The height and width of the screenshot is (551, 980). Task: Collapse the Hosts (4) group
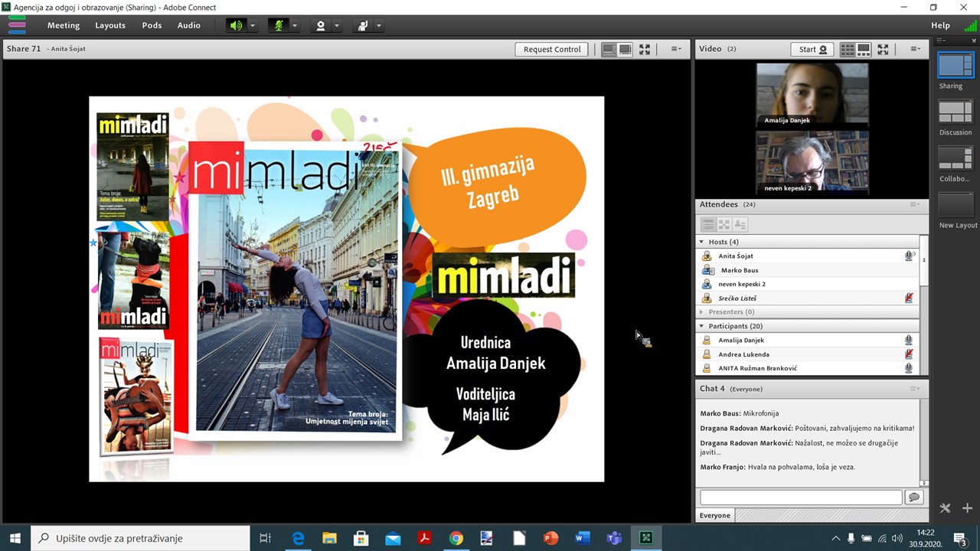tap(701, 242)
